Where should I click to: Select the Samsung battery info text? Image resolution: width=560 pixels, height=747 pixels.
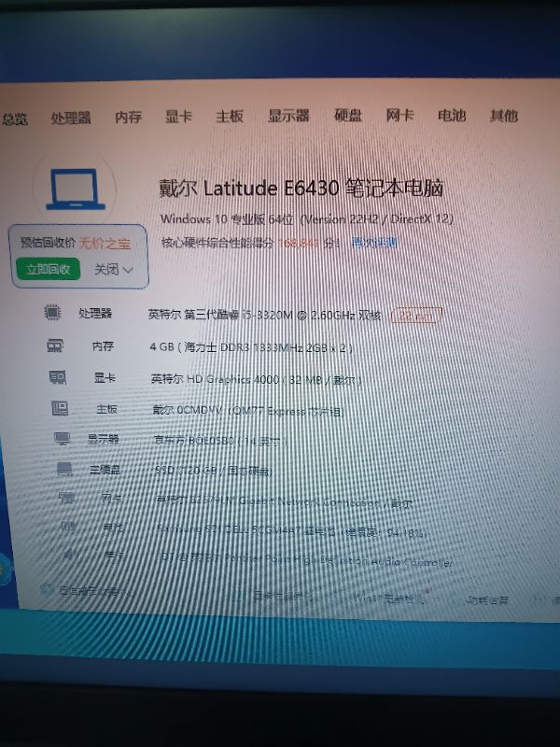292,531
